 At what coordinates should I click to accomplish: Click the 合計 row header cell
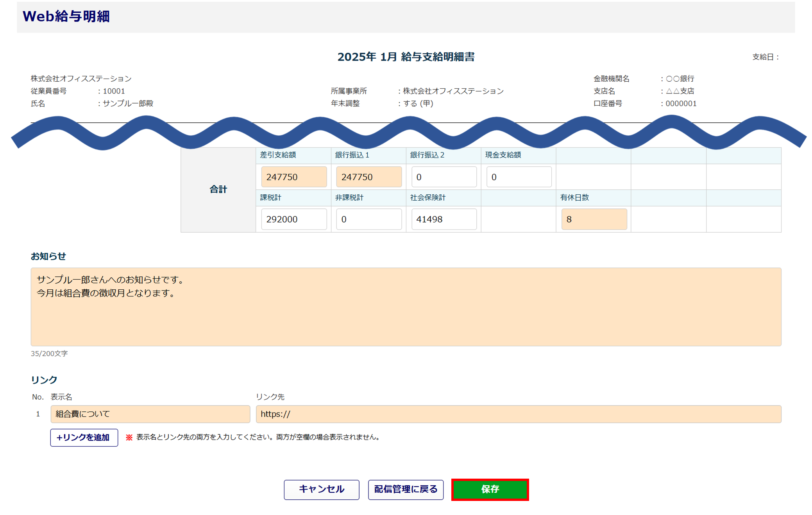click(x=218, y=190)
